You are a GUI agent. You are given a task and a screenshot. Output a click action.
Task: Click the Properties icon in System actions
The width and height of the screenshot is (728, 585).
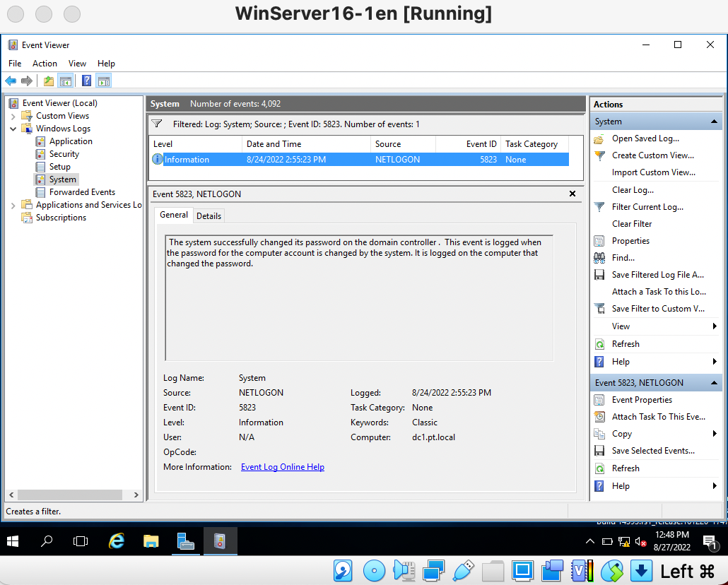pos(599,241)
